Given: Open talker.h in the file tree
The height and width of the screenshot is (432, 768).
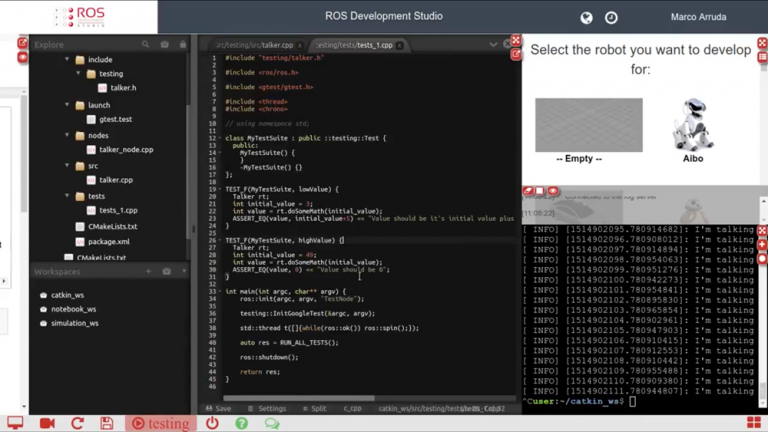Looking at the screenshot, I should pyautogui.click(x=123, y=88).
